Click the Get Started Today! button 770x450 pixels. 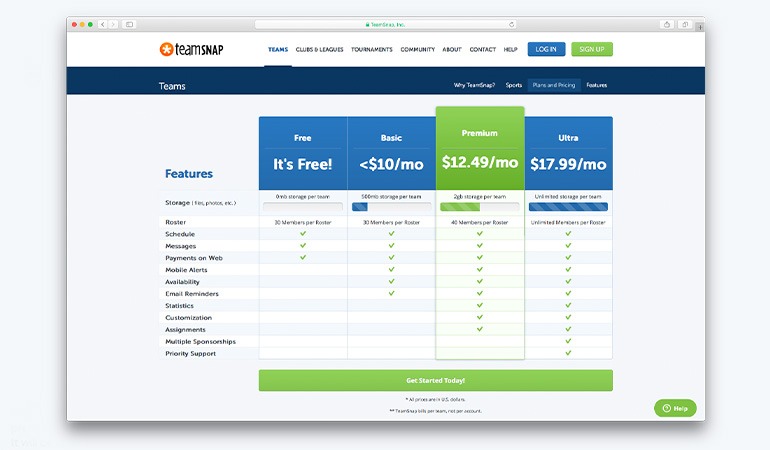click(x=436, y=380)
